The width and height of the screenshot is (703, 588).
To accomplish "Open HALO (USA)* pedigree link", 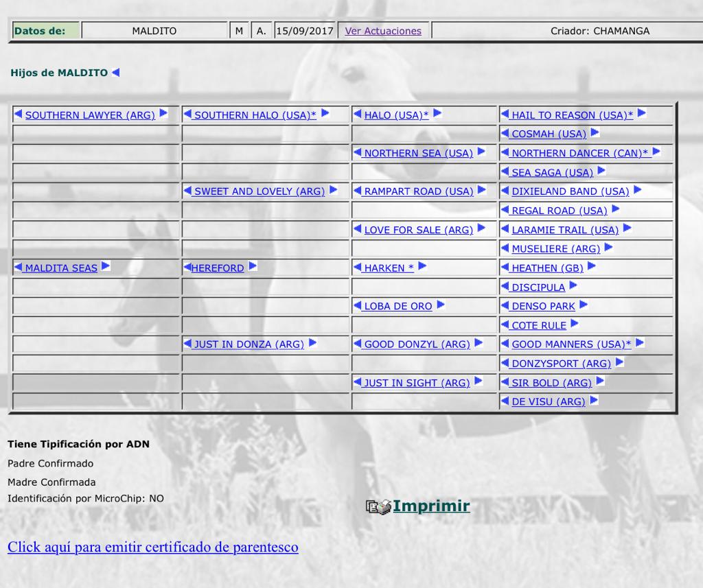I will [x=396, y=115].
